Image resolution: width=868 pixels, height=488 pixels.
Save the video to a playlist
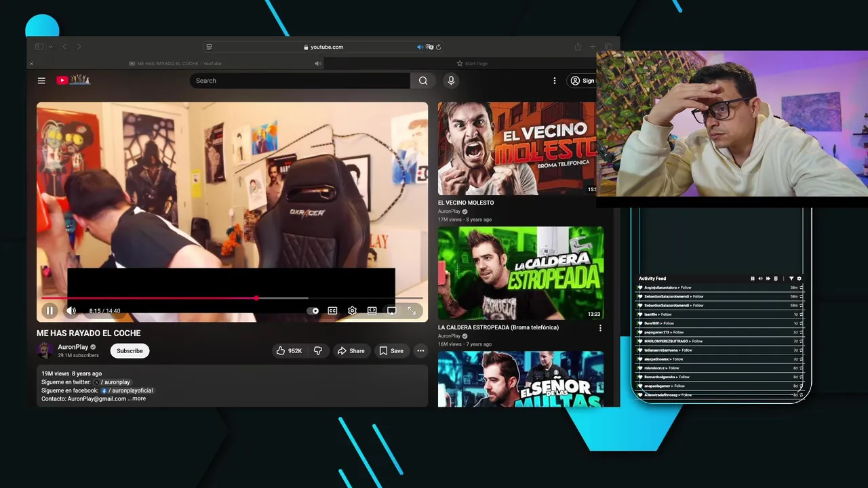pyautogui.click(x=391, y=350)
